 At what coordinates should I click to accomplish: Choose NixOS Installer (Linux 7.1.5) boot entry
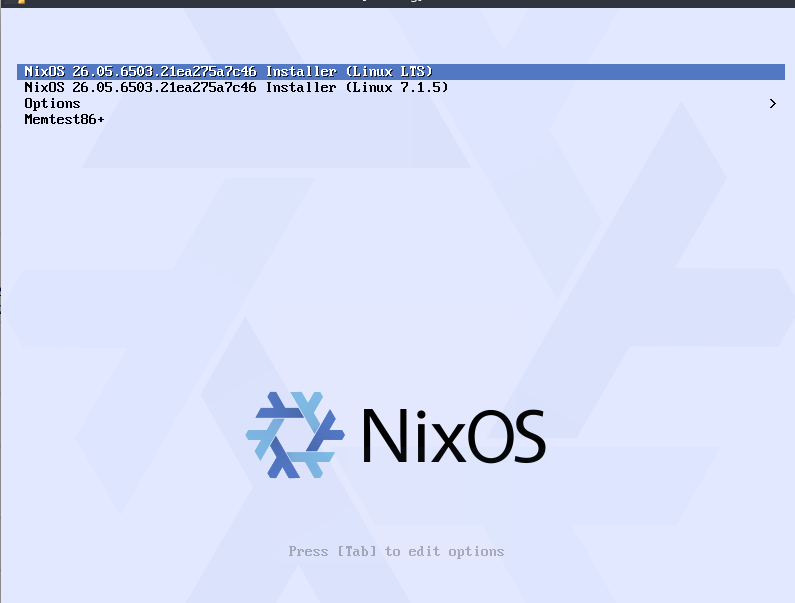tap(401, 87)
